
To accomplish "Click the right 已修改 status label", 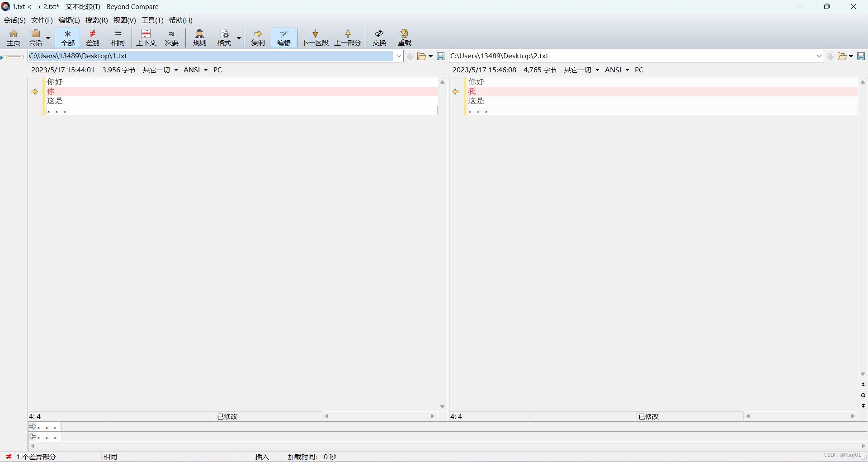I will [649, 417].
